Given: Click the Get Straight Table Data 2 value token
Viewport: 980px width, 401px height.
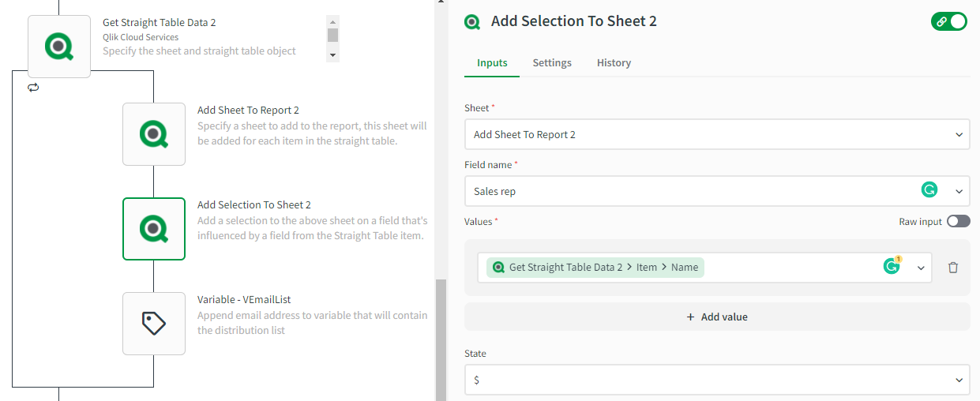Looking at the screenshot, I should (595, 268).
